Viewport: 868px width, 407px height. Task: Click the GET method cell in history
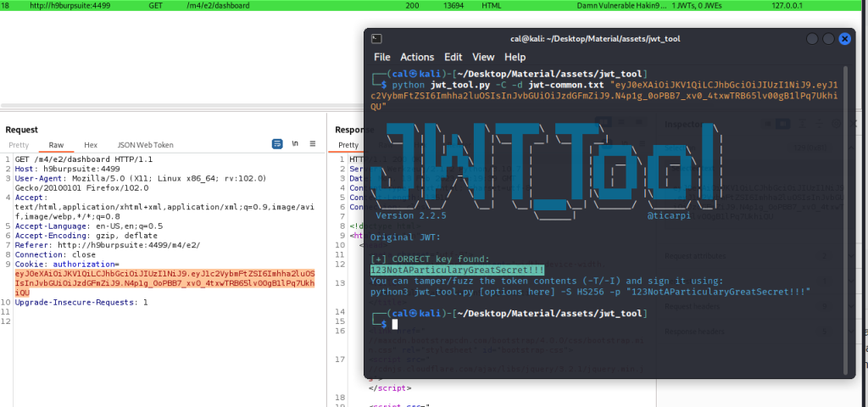click(156, 6)
